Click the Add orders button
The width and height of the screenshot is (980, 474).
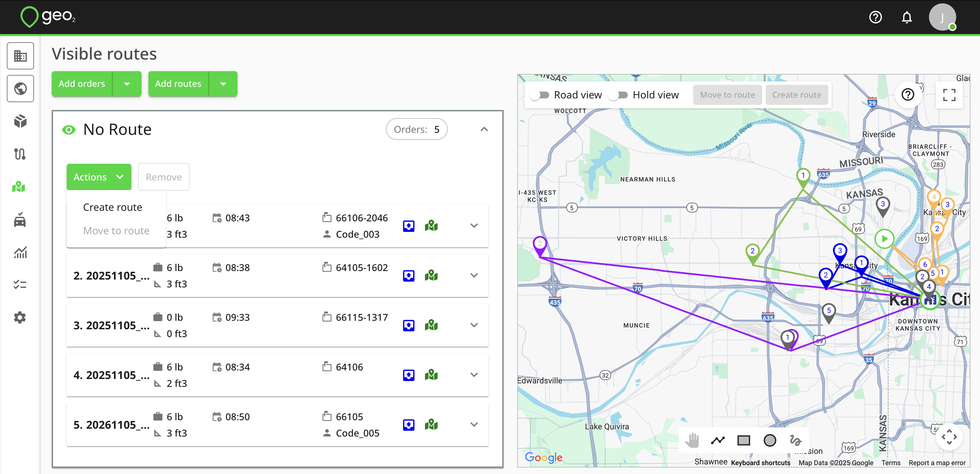pyautogui.click(x=82, y=84)
